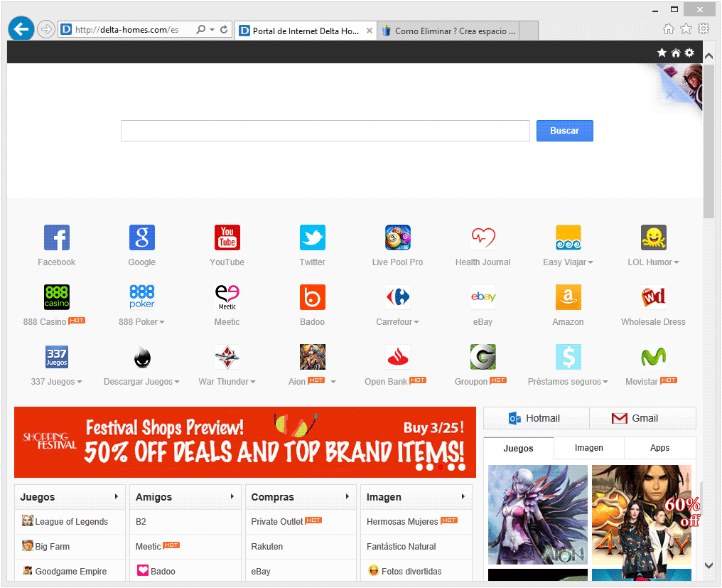Open the white gear settings in the dark page bar
Viewport: 722px width, 588px height.
click(689, 53)
